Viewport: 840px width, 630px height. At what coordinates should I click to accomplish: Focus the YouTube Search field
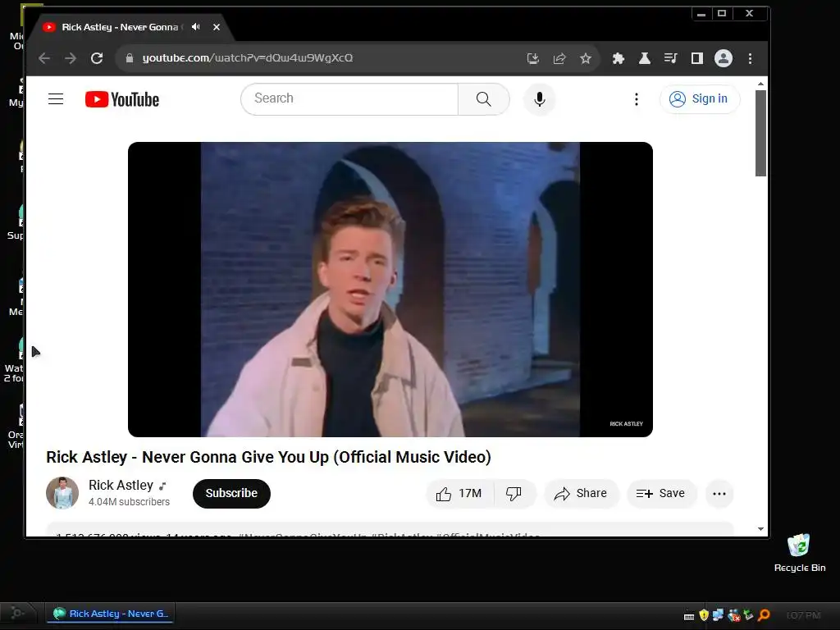(349, 98)
